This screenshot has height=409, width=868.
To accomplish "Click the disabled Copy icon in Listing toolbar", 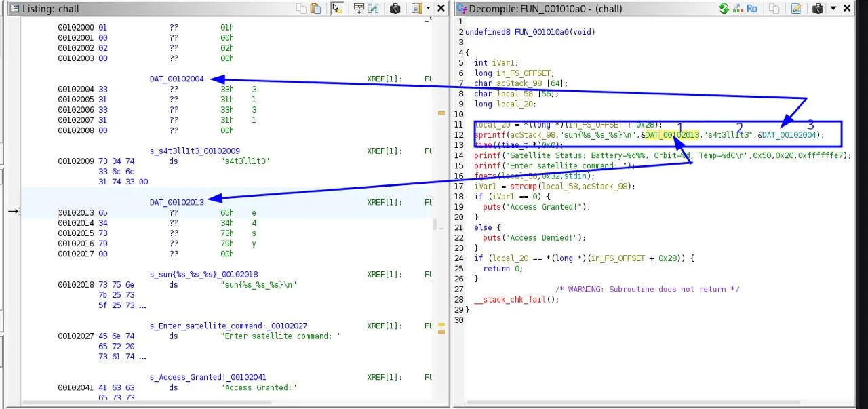I will point(301,9).
